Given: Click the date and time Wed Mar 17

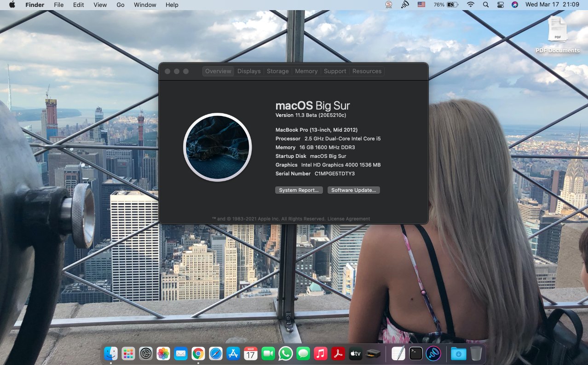Looking at the screenshot, I should [x=552, y=5].
